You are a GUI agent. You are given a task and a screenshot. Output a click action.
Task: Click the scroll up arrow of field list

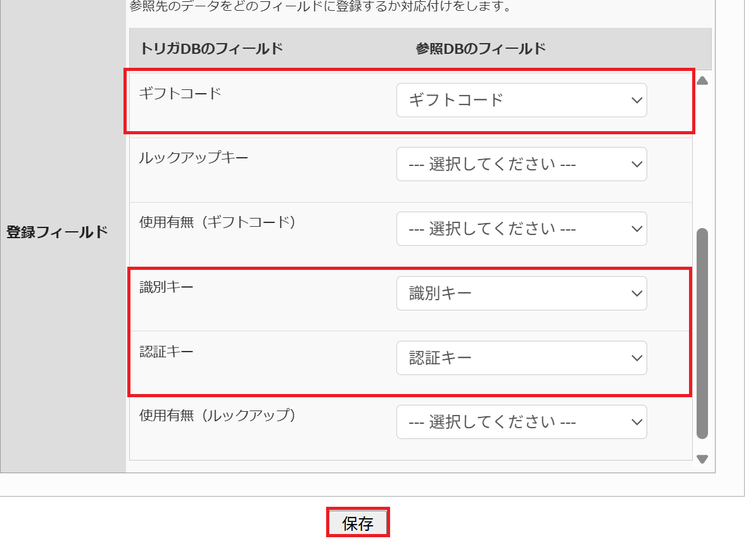coord(702,81)
